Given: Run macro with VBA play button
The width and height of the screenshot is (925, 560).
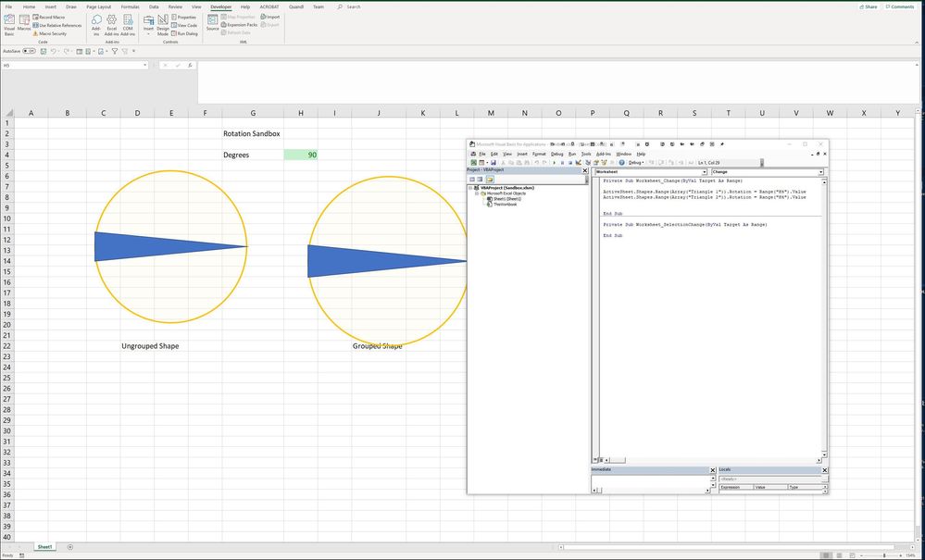Looking at the screenshot, I should click(x=554, y=163).
